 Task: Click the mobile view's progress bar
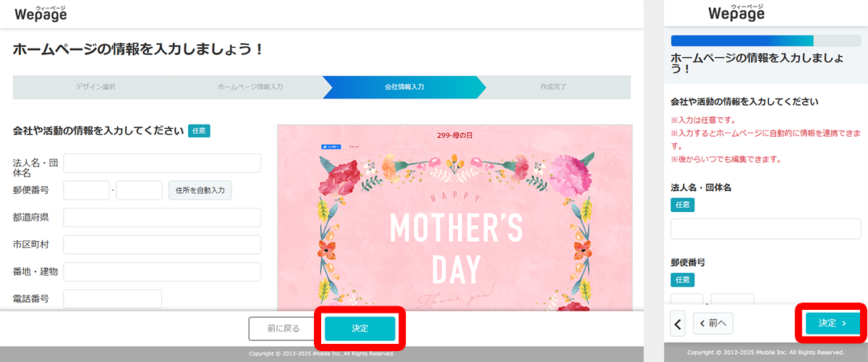tap(766, 41)
